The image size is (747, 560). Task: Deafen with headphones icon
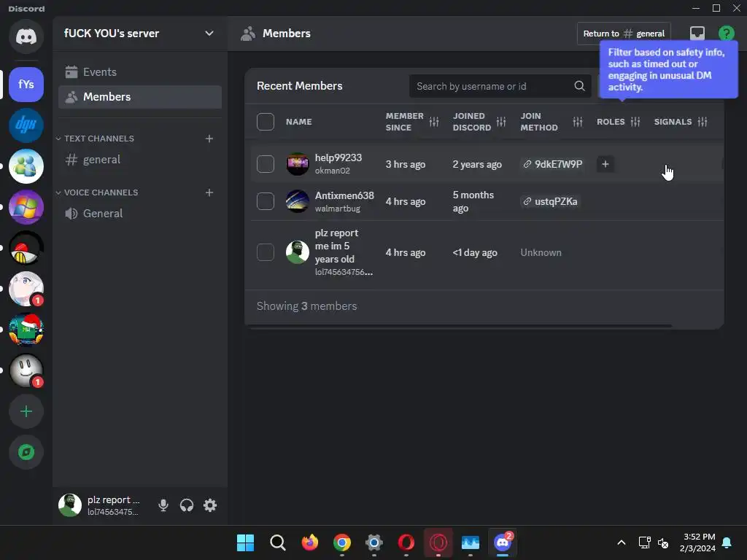(187, 505)
